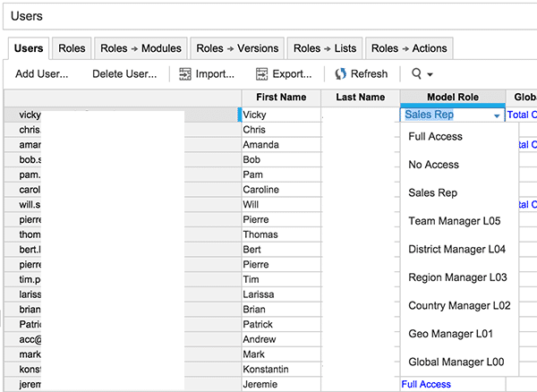Screen dimensions: 537x392
Task: Click the Export icon in toolbar
Action: [x=262, y=74]
